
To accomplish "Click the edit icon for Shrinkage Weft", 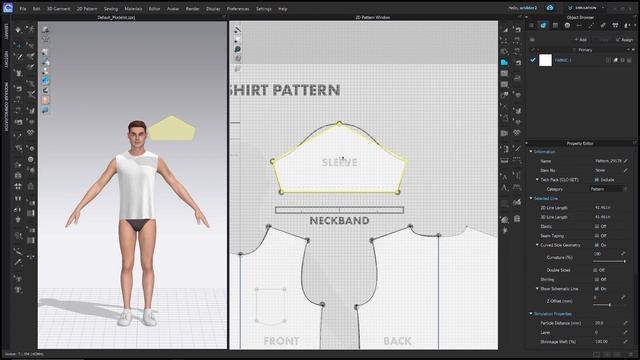I will (626, 342).
